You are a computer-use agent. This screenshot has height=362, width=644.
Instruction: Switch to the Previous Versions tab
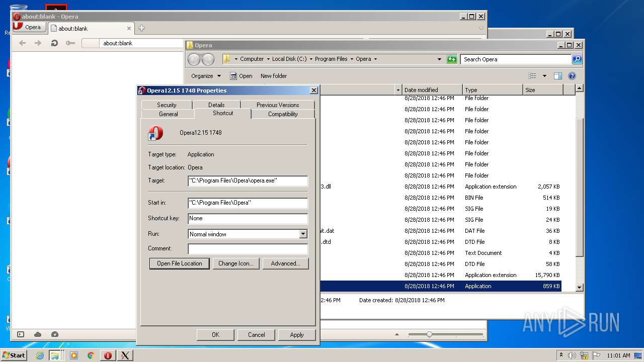pos(278,105)
